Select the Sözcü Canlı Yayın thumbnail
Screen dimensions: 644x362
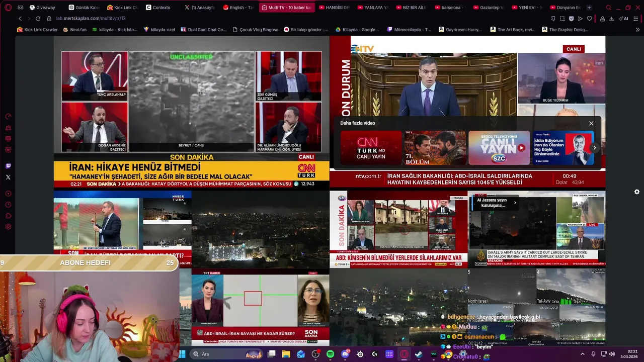pos(499,148)
